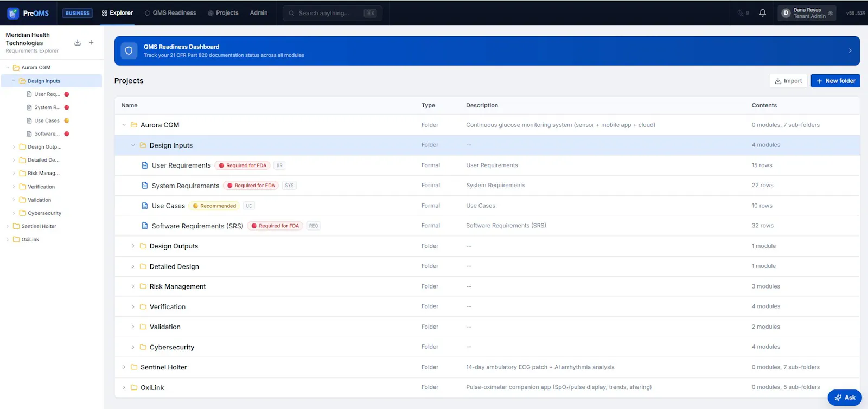Expand the OxiLink row in table
Viewport: 868px width, 409px height.
[x=124, y=387]
